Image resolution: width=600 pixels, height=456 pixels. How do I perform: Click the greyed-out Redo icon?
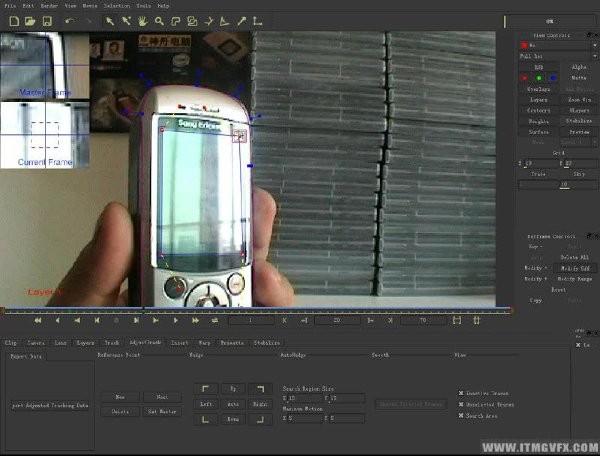88,21
